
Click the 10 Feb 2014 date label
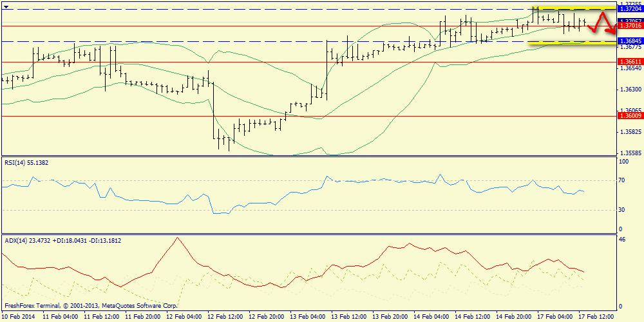point(19,317)
